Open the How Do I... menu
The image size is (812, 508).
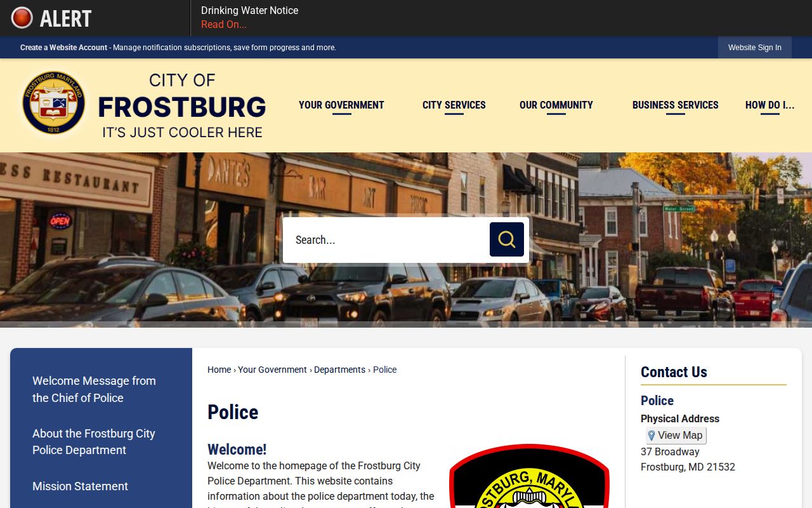click(769, 105)
